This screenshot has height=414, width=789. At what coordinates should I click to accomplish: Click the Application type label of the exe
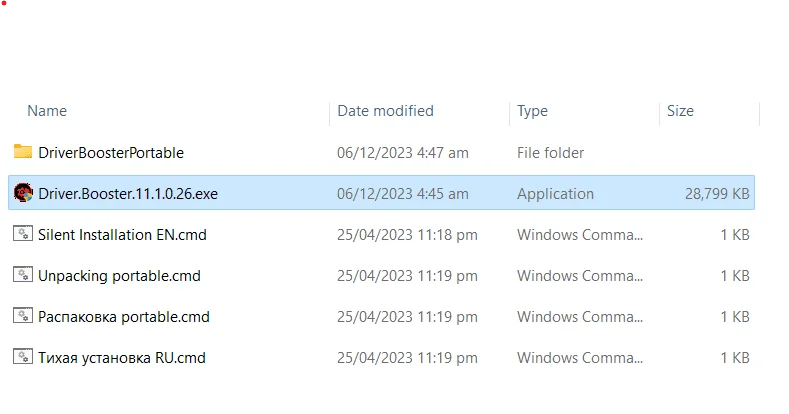point(556,194)
